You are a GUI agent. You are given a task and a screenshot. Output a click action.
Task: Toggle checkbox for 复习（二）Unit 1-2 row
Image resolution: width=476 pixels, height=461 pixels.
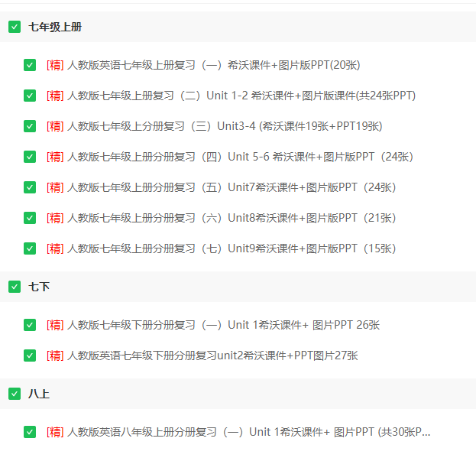[30, 96]
